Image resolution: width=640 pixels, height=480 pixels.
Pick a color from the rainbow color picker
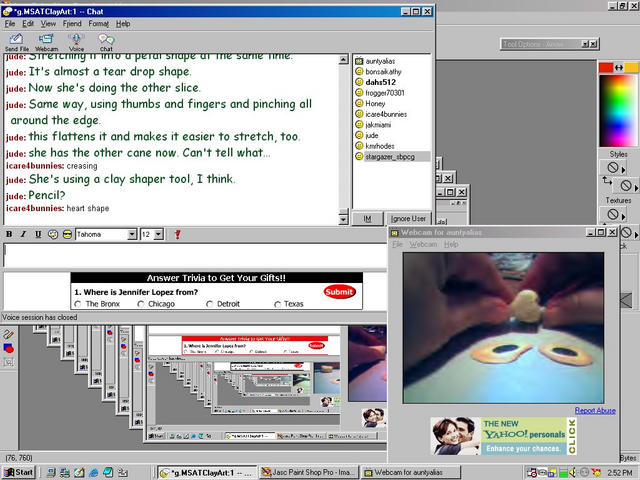tap(618, 110)
